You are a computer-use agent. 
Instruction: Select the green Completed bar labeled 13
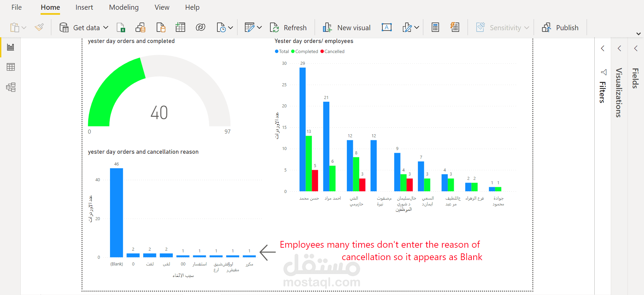pyautogui.click(x=309, y=163)
